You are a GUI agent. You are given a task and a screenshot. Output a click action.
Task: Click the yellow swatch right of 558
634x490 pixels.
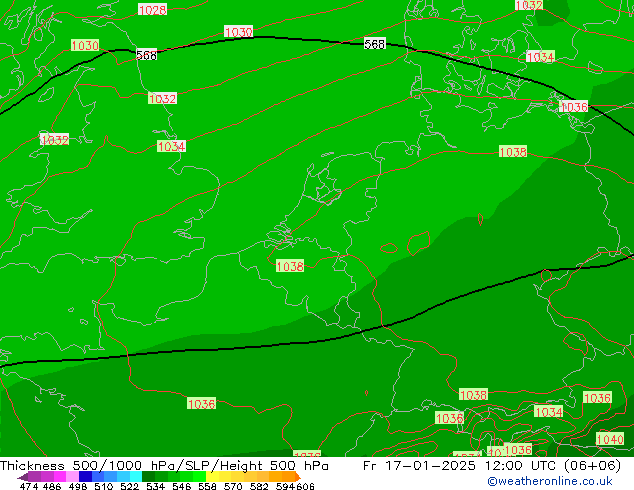[212, 476]
